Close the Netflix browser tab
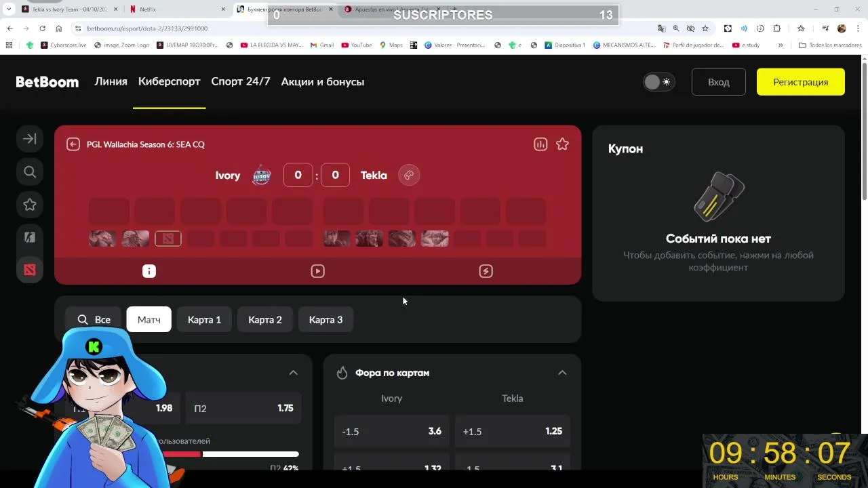Screen dimensions: 868x488 223,9
